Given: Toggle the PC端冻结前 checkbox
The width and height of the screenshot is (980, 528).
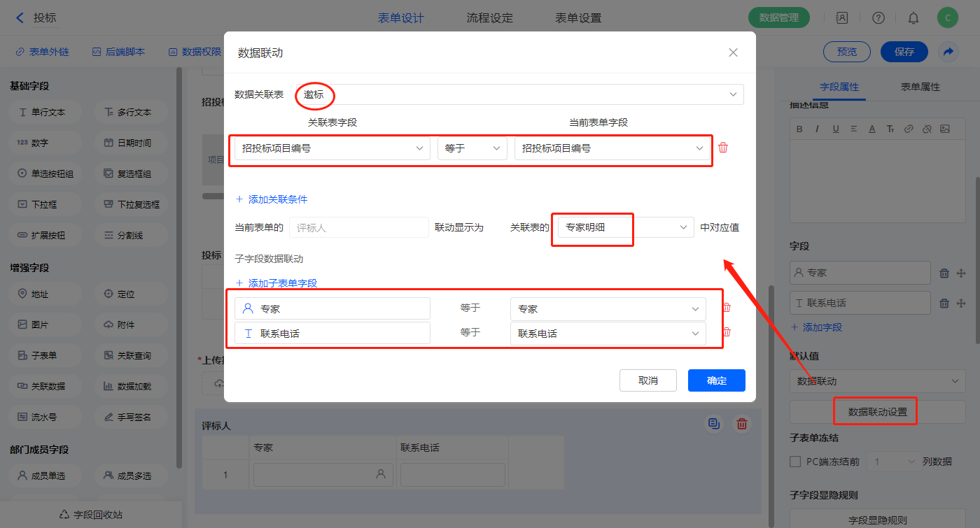Looking at the screenshot, I should [x=795, y=462].
